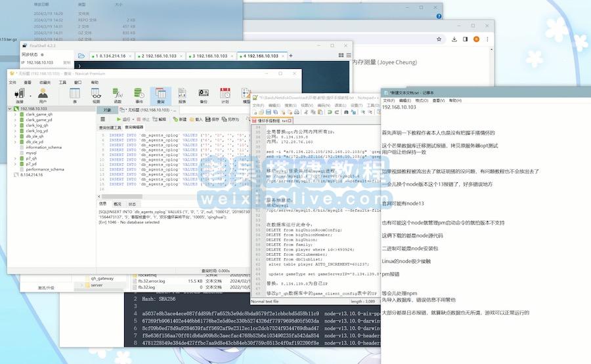Open Navicat Query (查询) icon
This screenshot has height=364, width=591.
tap(161, 95)
